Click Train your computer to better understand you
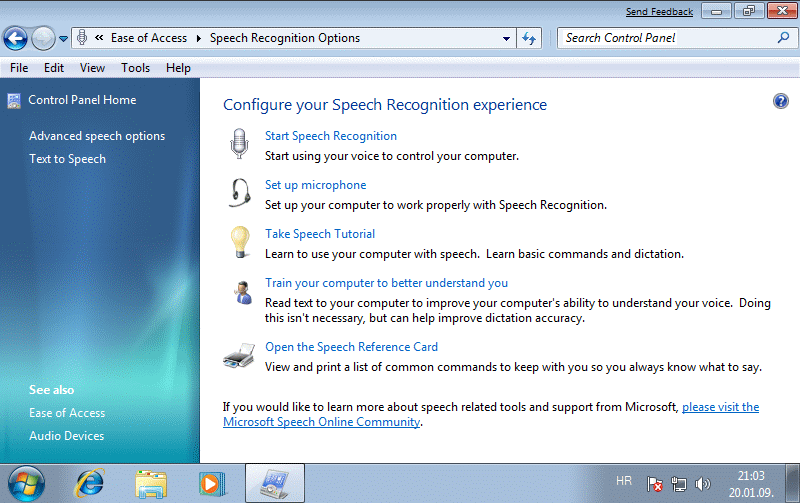Viewport: 800px width, 503px height. click(386, 283)
